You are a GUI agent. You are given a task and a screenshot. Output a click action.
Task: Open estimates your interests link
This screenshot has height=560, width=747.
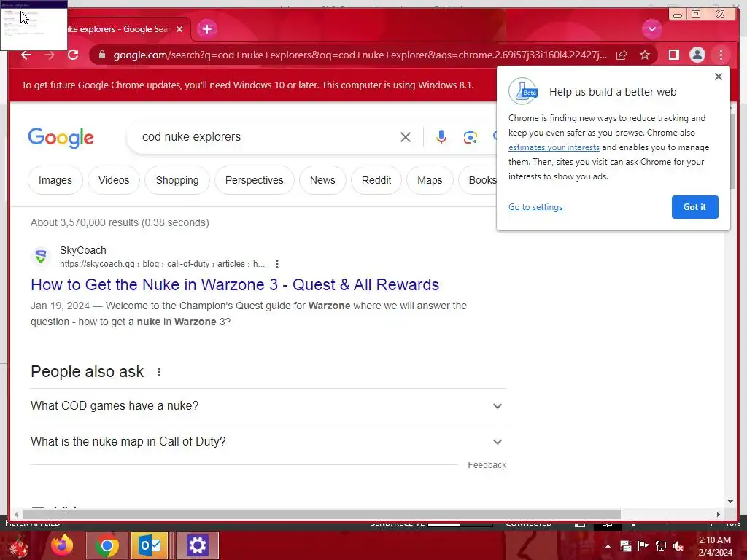pos(554,147)
